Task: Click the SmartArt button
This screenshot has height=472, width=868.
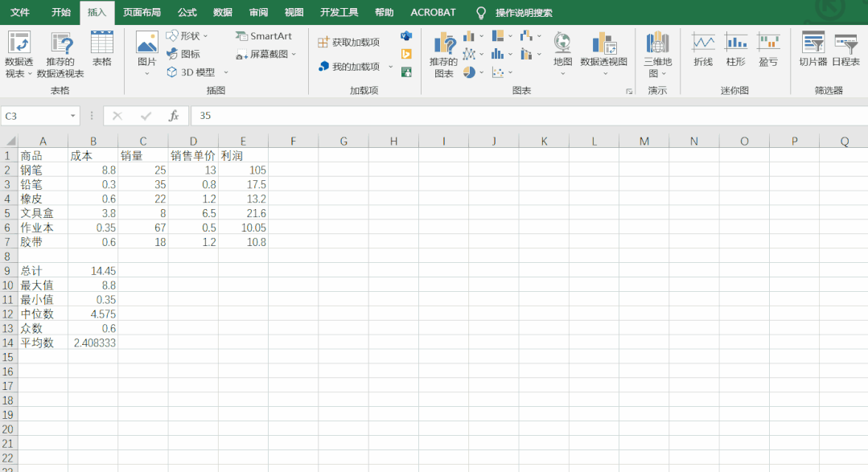Action: pos(264,36)
